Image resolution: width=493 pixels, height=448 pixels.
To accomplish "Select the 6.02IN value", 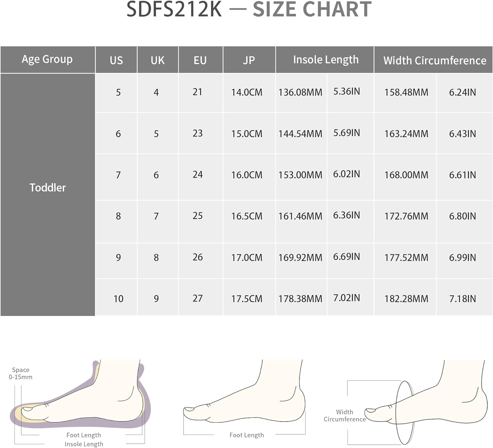I will pyautogui.click(x=346, y=174).
